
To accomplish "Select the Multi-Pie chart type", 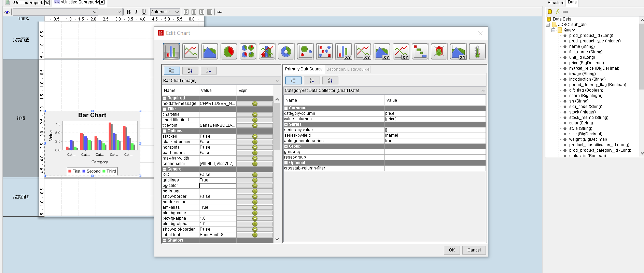I will (248, 52).
